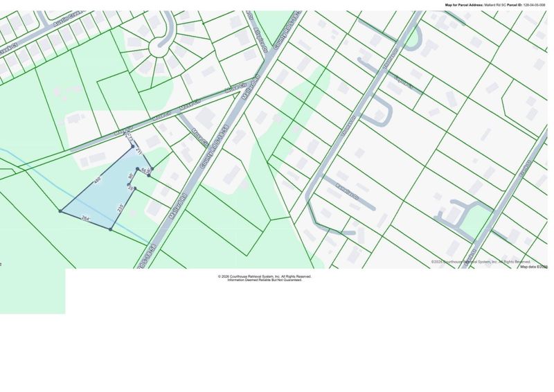554x392 pixels.
Task: Click the County Rd S-18-58 label below Mose Cir
Action: pyautogui.click(x=215, y=146)
